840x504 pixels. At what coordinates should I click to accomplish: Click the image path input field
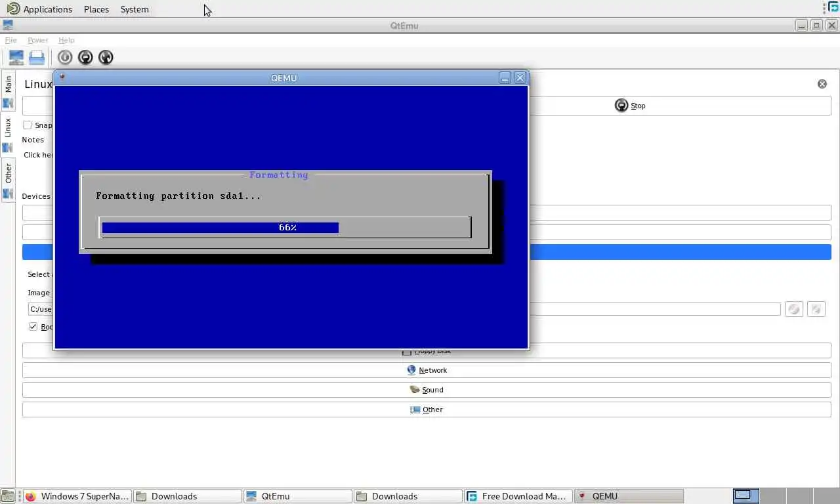(x=404, y=309)
